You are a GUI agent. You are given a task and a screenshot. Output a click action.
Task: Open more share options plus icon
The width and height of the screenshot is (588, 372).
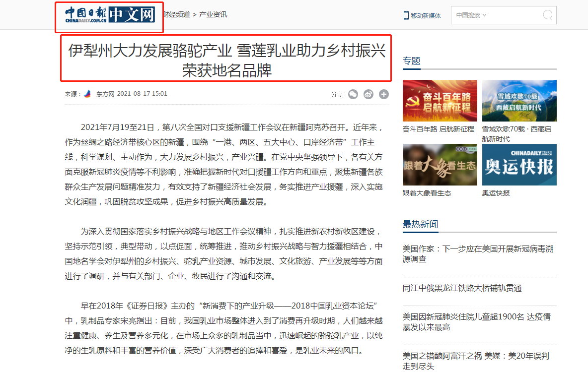(x=383, y=94)
